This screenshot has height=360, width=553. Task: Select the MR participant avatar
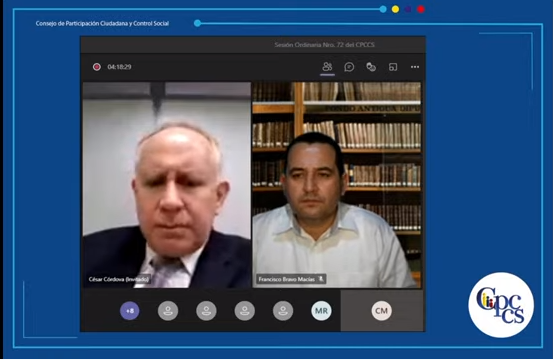coord(321,311)
